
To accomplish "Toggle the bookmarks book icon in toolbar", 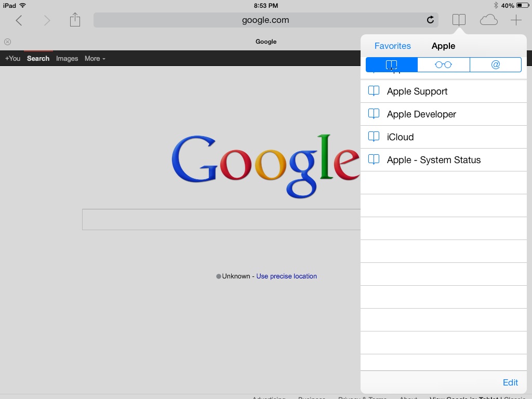I will pos(459,20).
